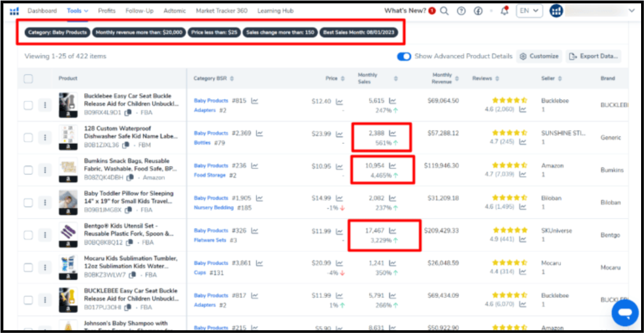
Task: Open notifications bell icon
Action: [x=504, y=11]
